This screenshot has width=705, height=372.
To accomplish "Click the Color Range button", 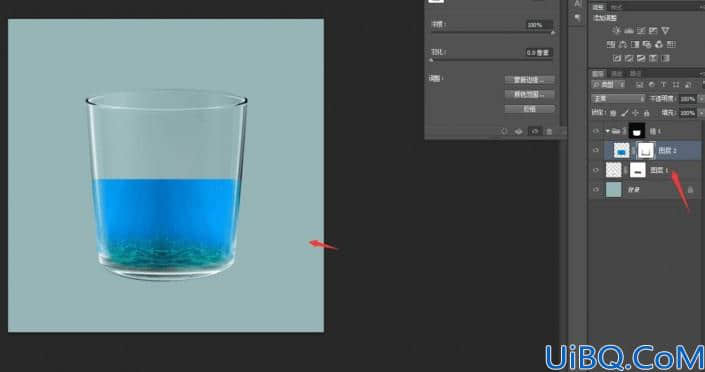I will pyautogui.click(x=529, y=94).
